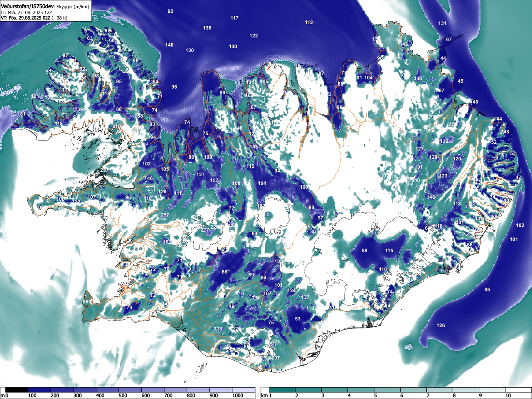
Task: Click the visibility value 137 in the south
Action: [305, 297]
